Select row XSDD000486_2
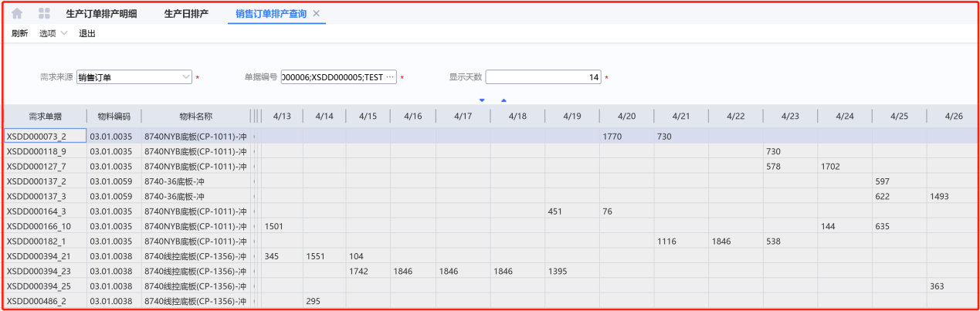The height and width of the screenshot is (311, 980). point(491,301)
